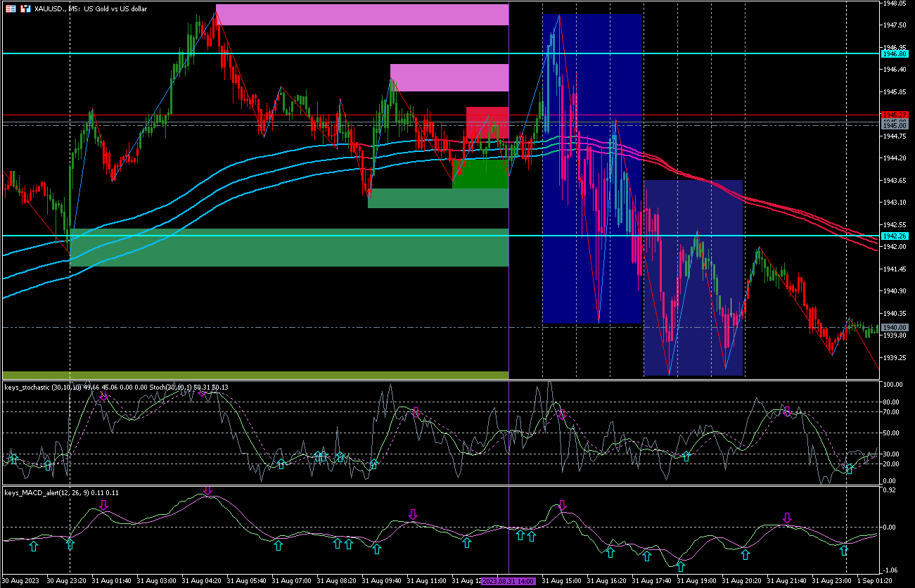This screenshot has height=588, width=915.
Task: Select the large dark blue rectangle
Action: pyautogui.click(x=591, y=169)
